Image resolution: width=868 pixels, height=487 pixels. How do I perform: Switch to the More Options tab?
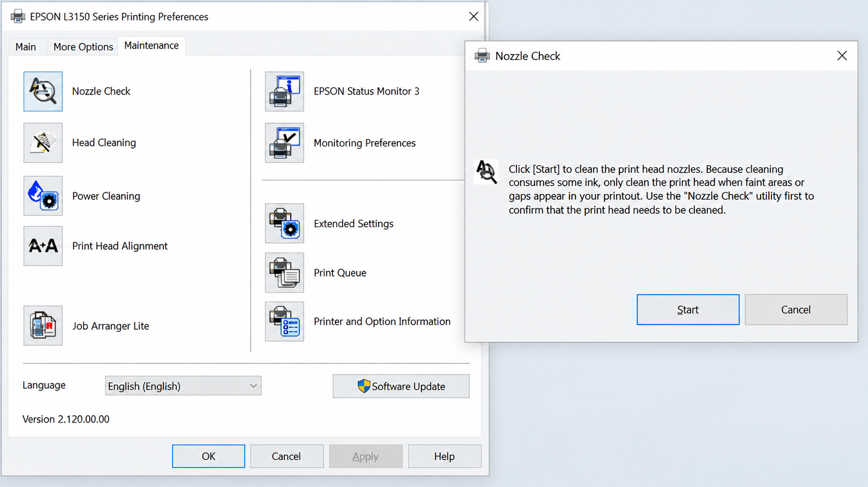click(x=83, y=47)
